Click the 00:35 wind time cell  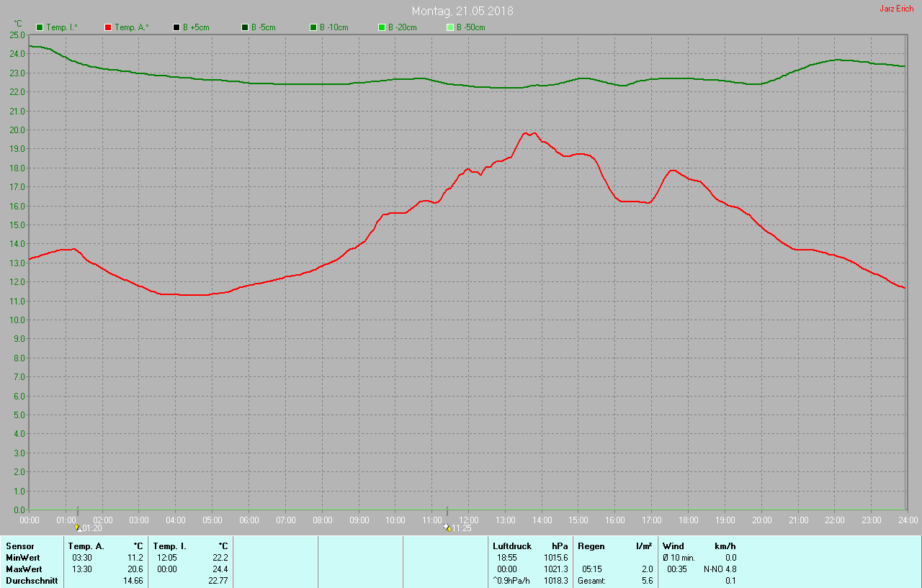pyautogui.click(x=677, y=569)
